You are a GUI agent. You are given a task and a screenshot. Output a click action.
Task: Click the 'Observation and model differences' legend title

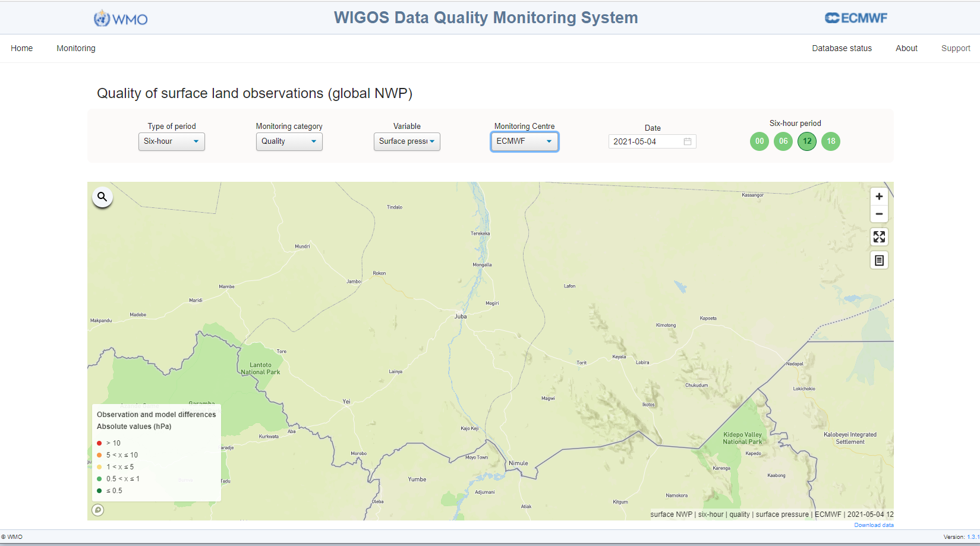point(156,415)
